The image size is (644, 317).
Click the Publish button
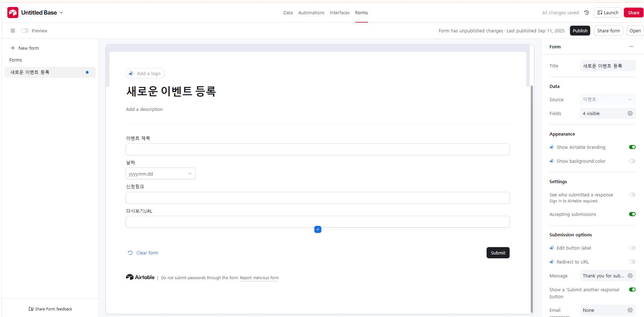tap(580, 31)
